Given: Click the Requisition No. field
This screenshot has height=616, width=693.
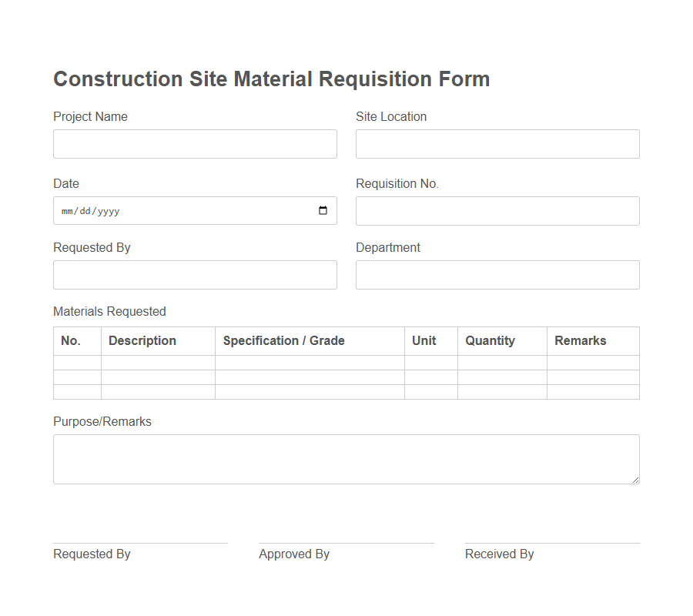Looking at the screenshot, I should 497,210.
